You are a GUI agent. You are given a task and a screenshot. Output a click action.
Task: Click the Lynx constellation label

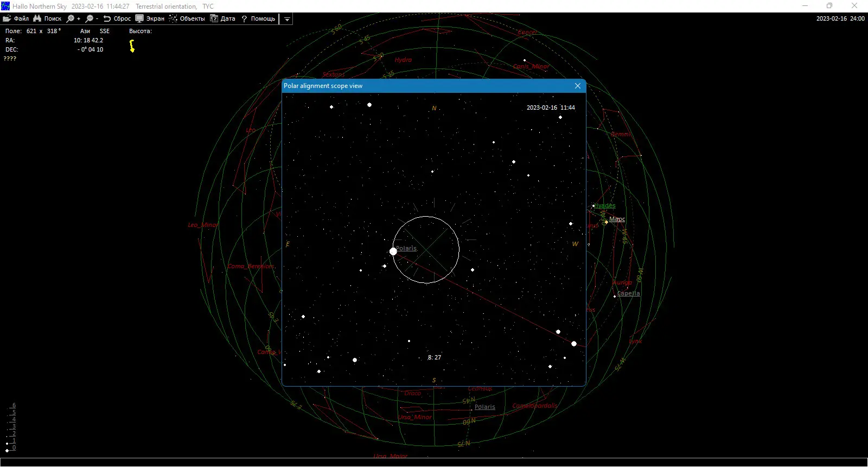(635, 341)
